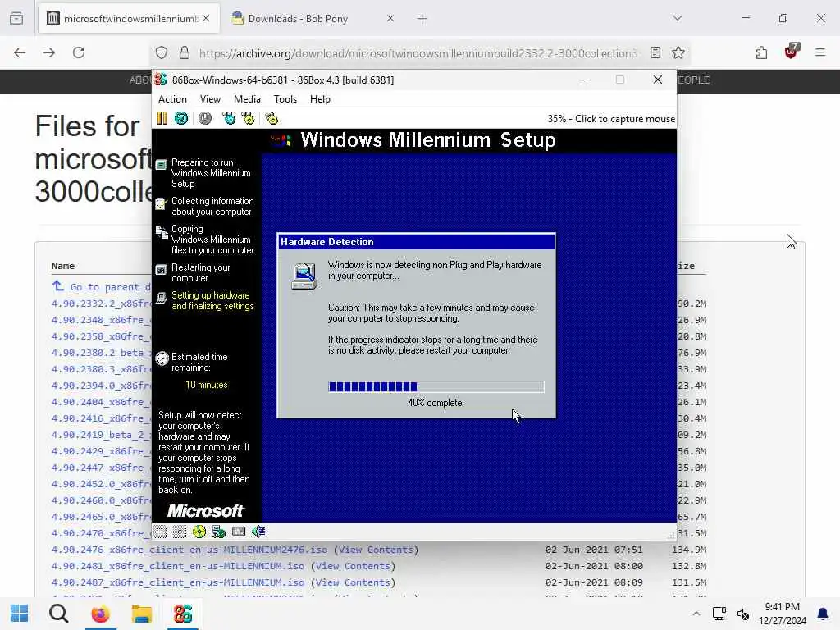Click the network monitor tray icon
Viewport: 840px width, 630px height.
719,614
